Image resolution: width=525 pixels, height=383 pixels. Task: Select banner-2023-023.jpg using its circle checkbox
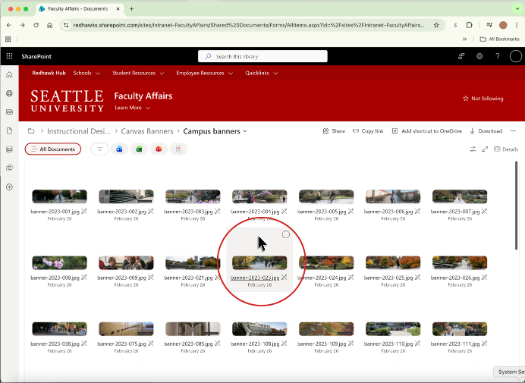286,234
